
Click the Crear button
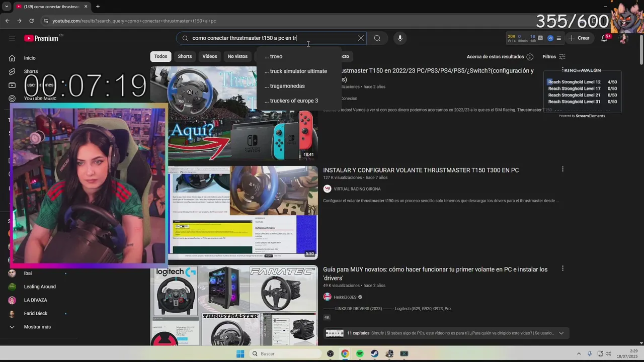point(579,38)
